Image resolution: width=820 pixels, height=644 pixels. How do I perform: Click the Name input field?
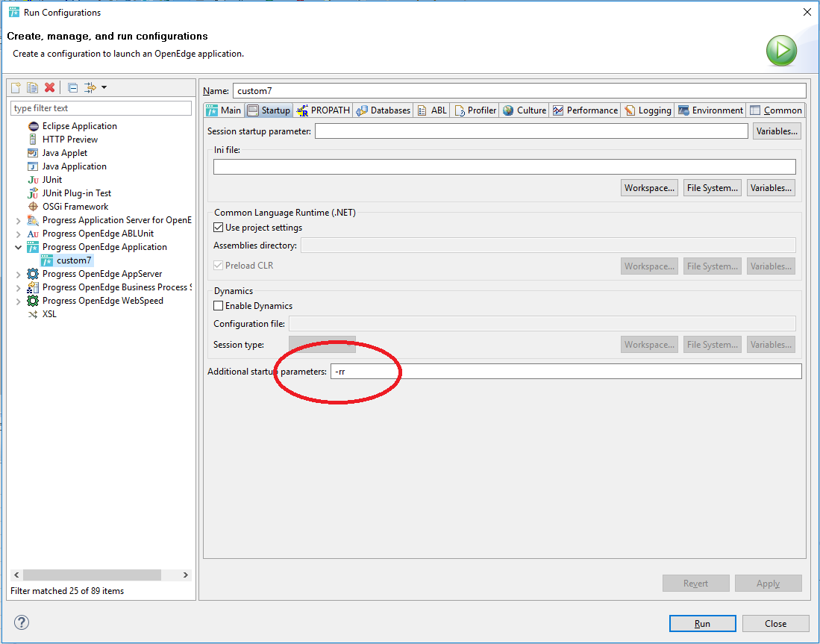click(519, 90)
